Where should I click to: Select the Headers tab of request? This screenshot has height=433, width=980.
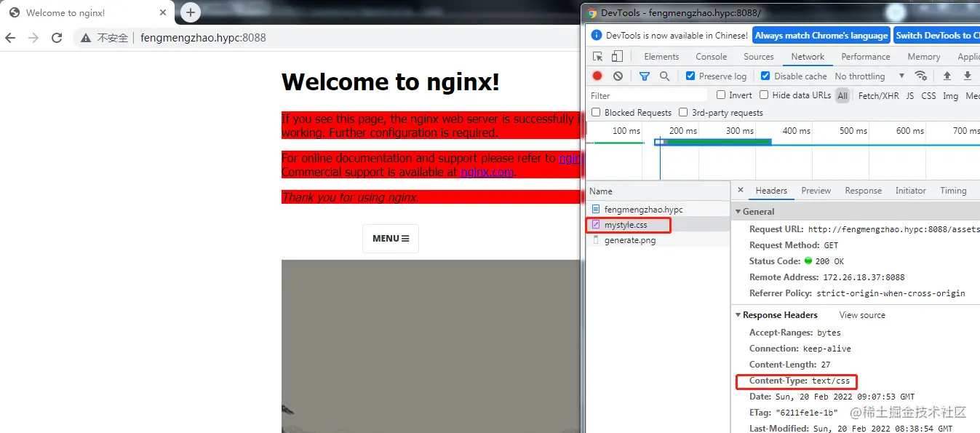771,191
